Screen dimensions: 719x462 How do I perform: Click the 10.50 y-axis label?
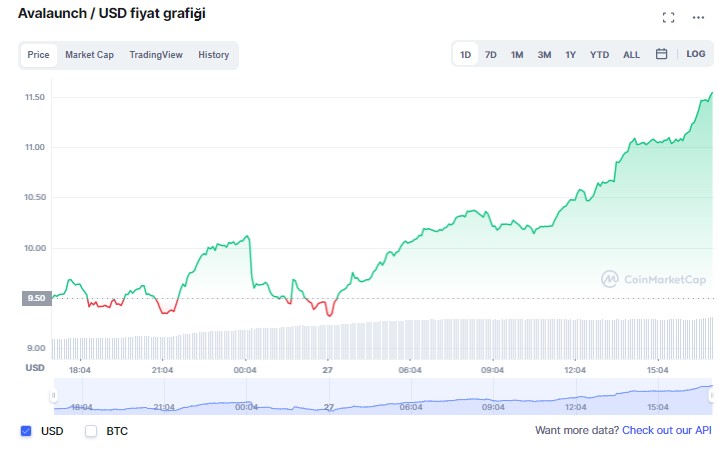tap(35, 197)
